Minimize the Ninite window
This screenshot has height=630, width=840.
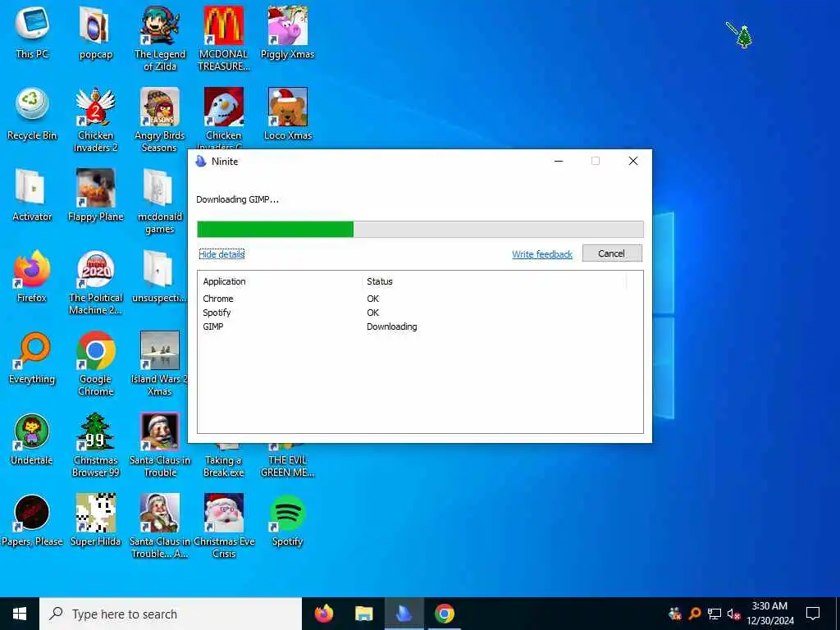pyautogui.click(x=558, y=161)
